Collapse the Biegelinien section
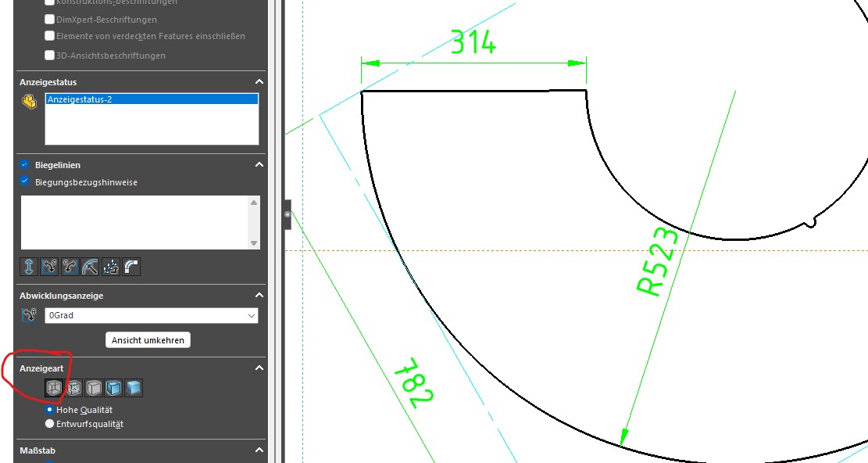 click(259, 164)
